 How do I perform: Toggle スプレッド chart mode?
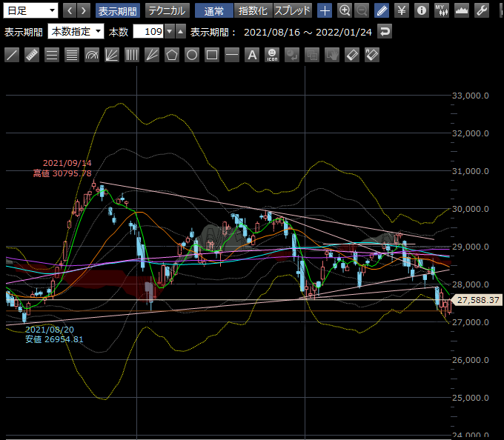coord(293,10)
